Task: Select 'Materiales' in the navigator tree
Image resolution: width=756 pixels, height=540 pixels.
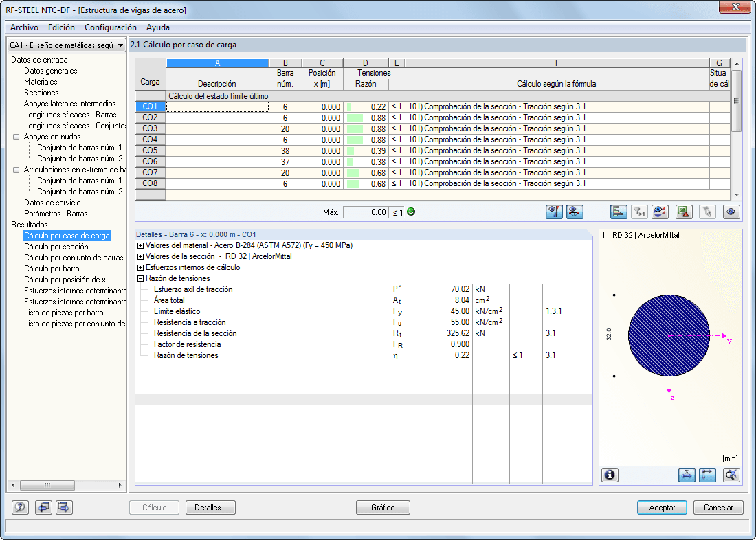Action: [41, 82]
